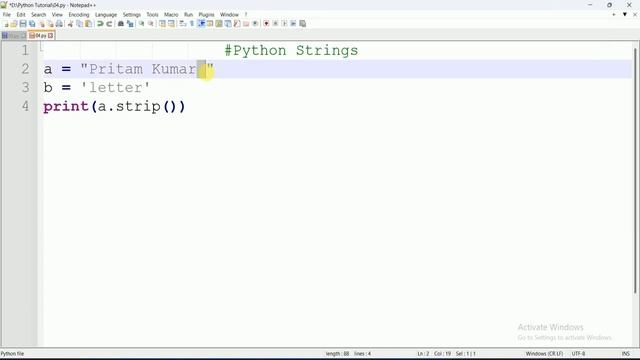
Task: Redo edit with the grey arrow icon
Action: pyautogui.click(x=109, y=24)
